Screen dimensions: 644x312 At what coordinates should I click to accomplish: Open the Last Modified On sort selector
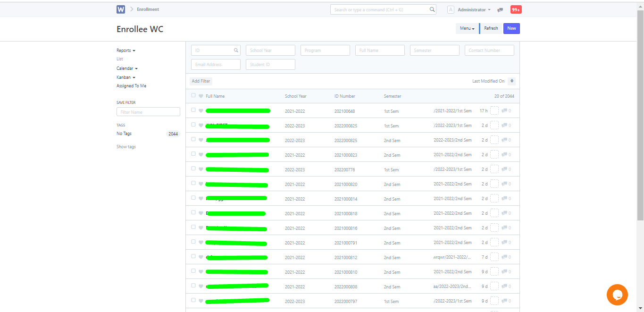(488, 81)
